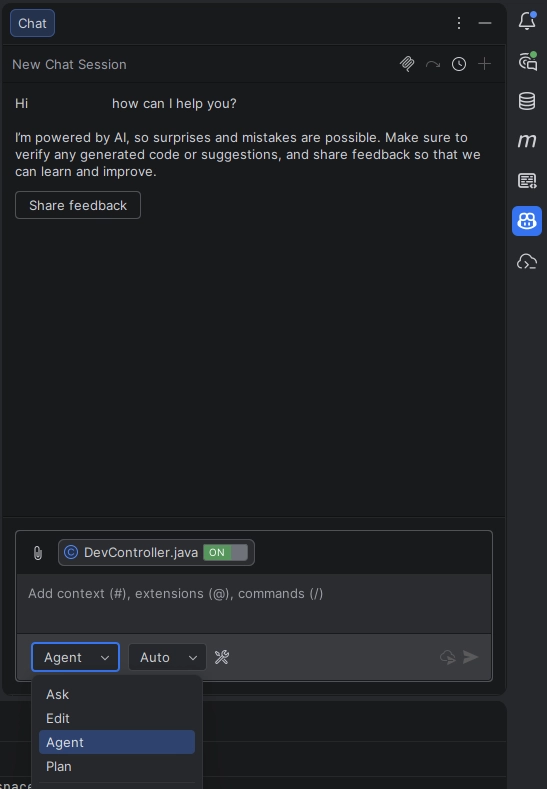This screenshot has height=789, width=547.
Task: Show chat history clock icon
Action: [x=458, y=64]
